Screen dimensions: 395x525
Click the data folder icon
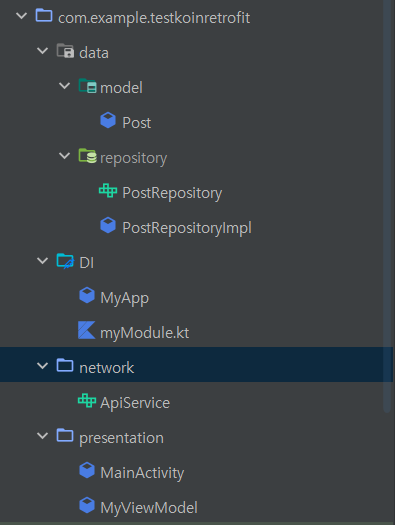(x=65, y=51)
